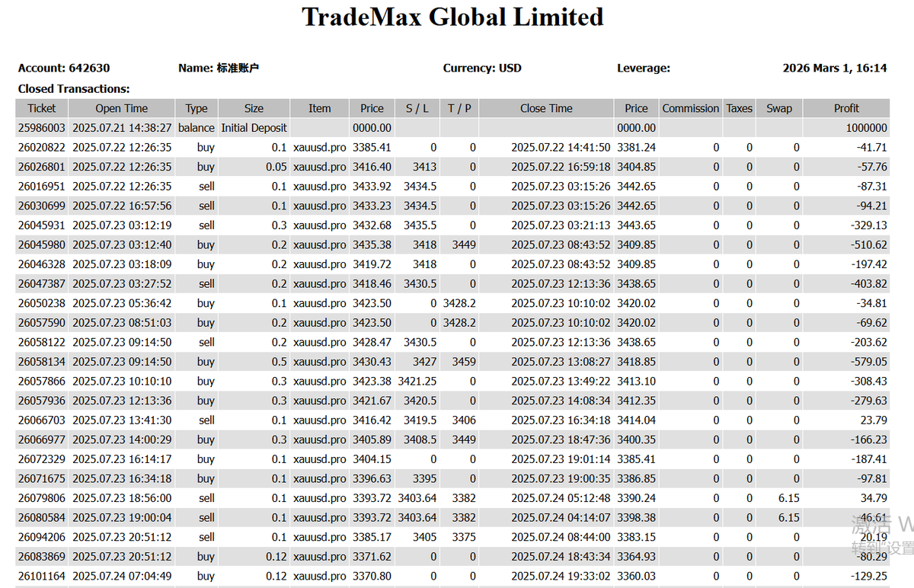Select ticket number 26066977
Viewport: 914px width, 588px height.
click(x=42, y=439)
